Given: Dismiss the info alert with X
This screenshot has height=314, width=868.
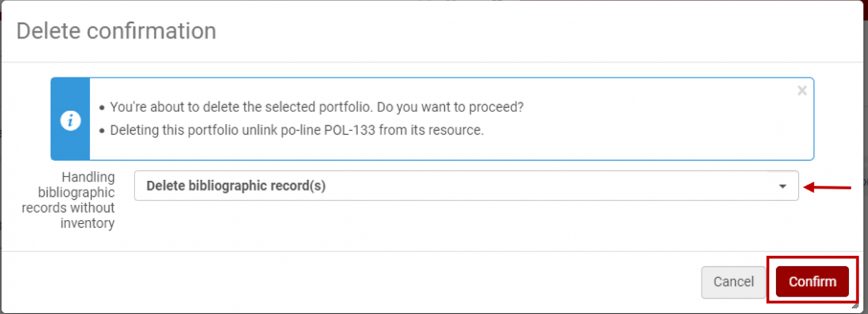Looking at the screenshot, I should (801, 91).
